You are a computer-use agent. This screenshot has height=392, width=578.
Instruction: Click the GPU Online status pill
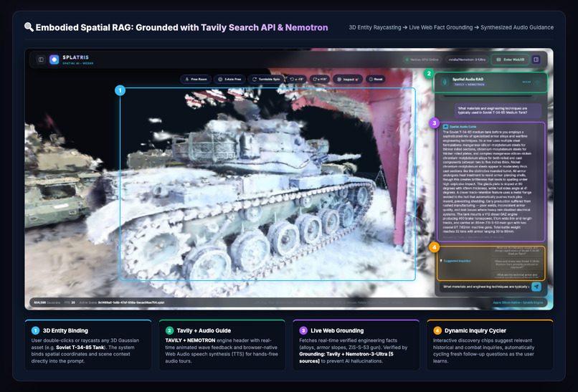coord(422,59)
